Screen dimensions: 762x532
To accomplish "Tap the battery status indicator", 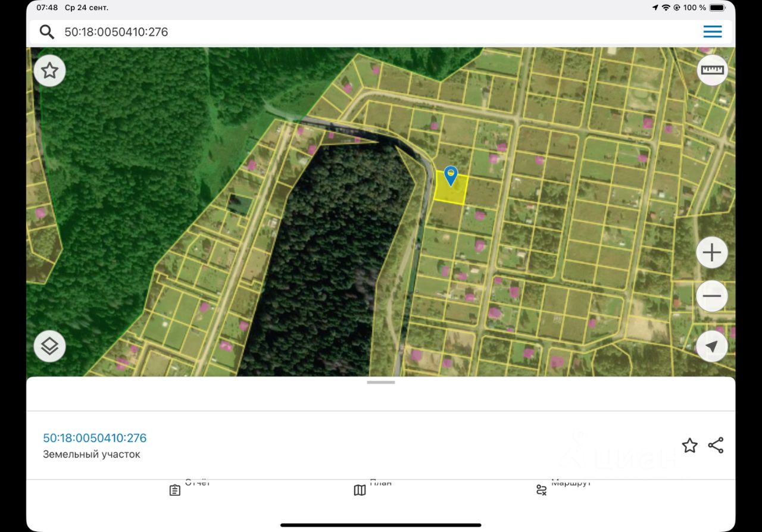I will pyautogui.click(x=717, y=8).
